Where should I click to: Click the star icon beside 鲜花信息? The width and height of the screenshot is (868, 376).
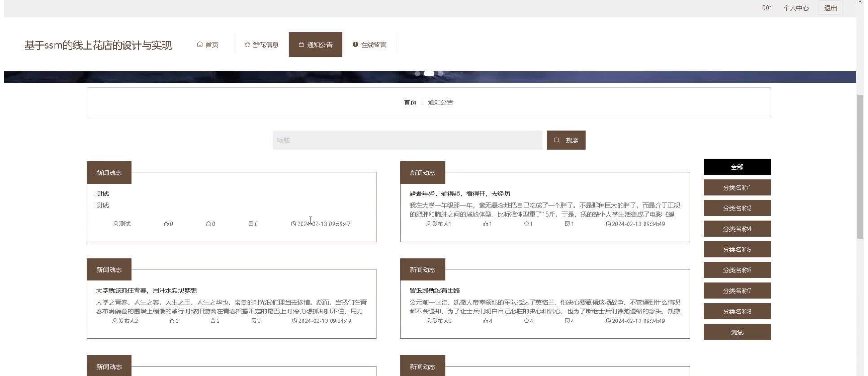coord(248,45)
